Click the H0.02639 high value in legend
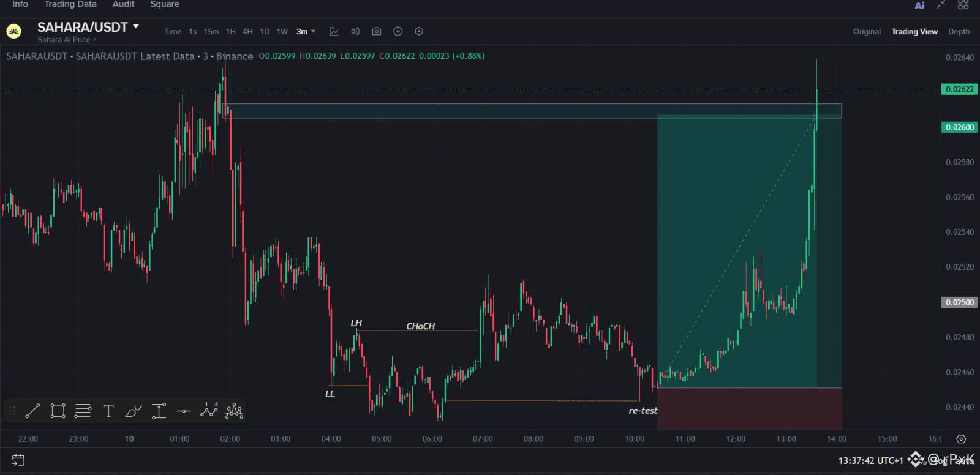 317,56
